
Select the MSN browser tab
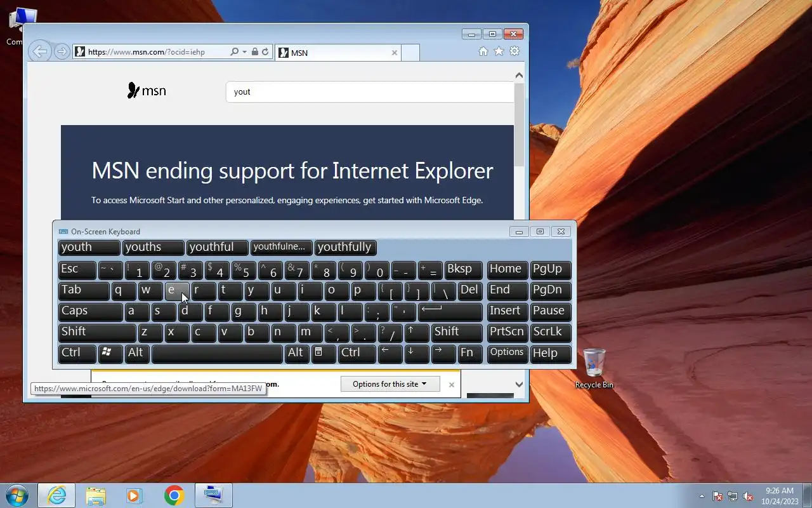click(x=338, y=53)
